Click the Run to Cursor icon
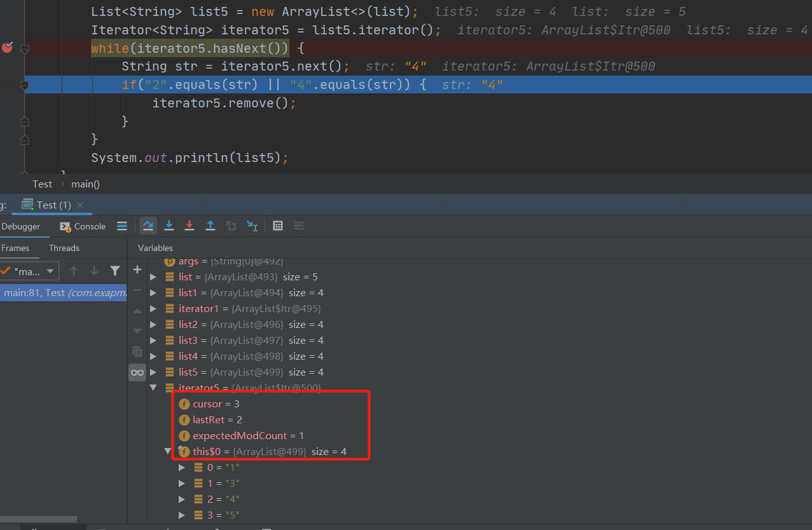 pyautogui.click(x=252, y=226)
